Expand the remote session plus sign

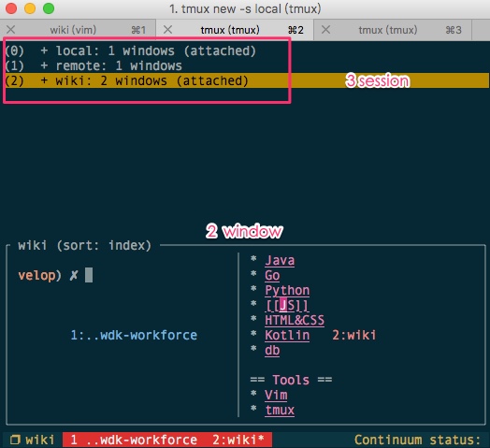(x=44, y=66)
